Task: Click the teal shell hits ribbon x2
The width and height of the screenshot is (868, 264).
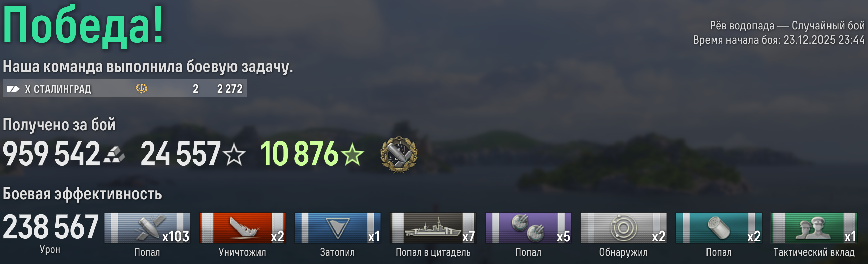Action: [x=719, y=228]
